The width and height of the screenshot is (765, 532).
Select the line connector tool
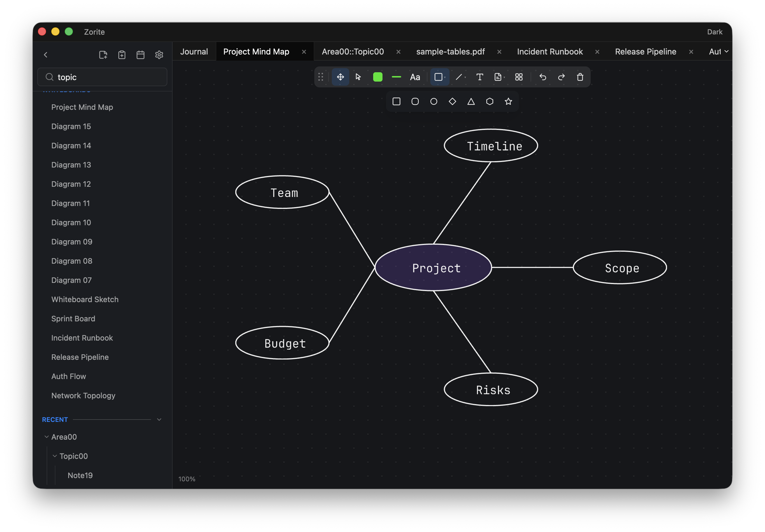click(x=460, y=77)
